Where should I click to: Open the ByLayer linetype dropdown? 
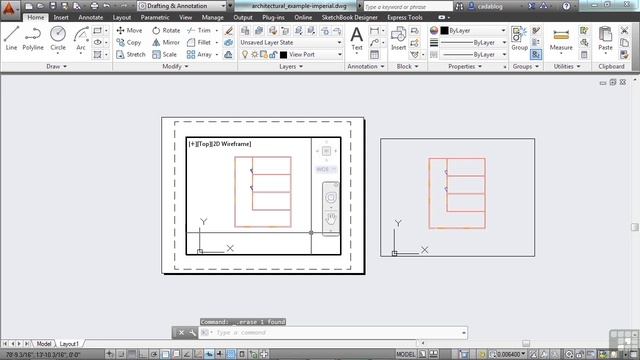click(473, 54)
